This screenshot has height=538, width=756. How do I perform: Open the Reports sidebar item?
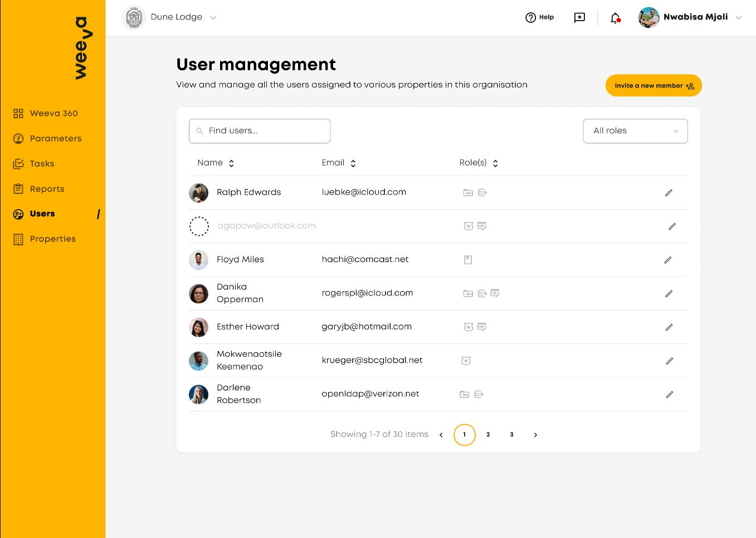click(47, 189)
